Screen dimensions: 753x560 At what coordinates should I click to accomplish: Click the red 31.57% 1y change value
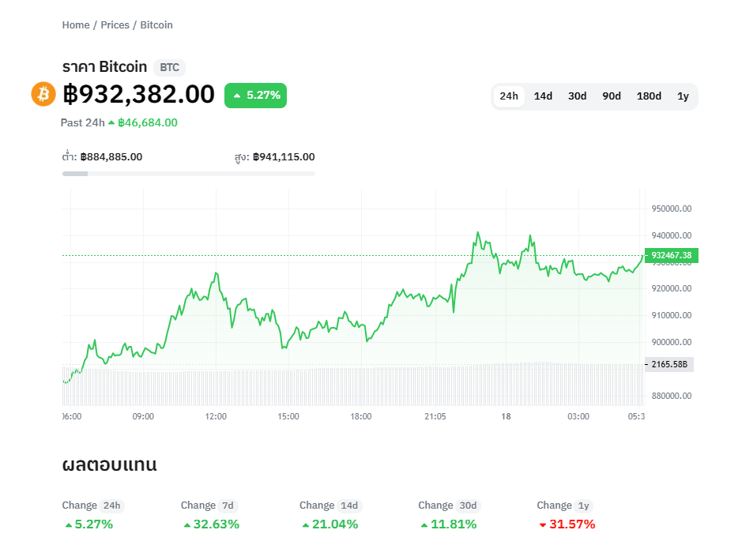coord(572,524)
